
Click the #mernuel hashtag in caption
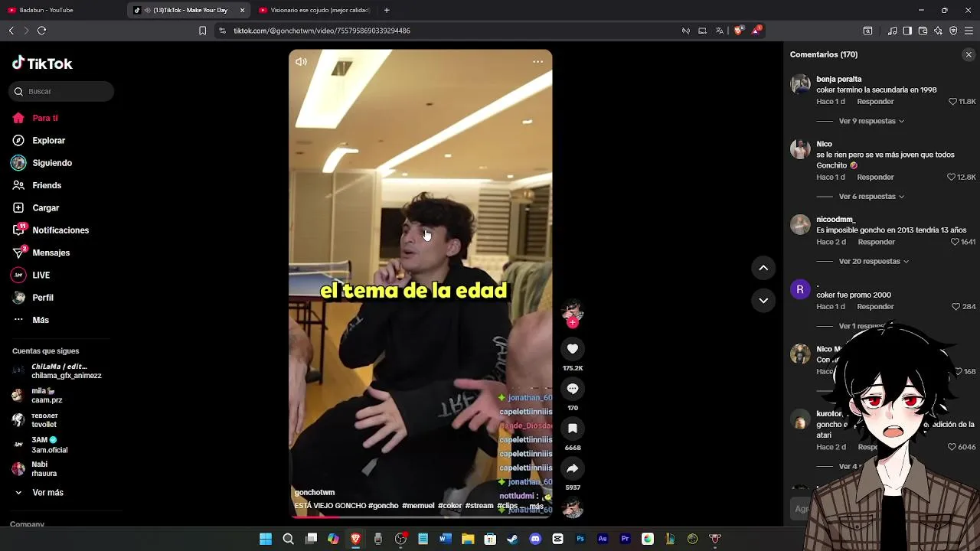coord(418,506)
